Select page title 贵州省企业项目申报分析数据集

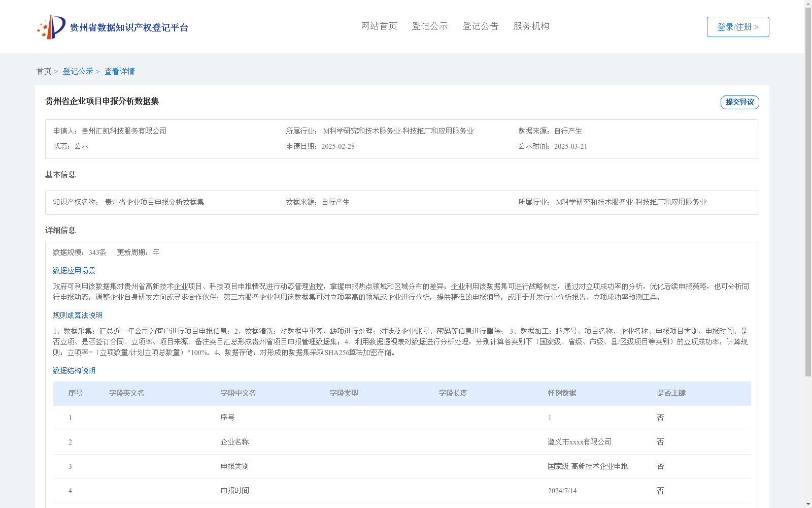pyautogui.click(x=102, y=102)
